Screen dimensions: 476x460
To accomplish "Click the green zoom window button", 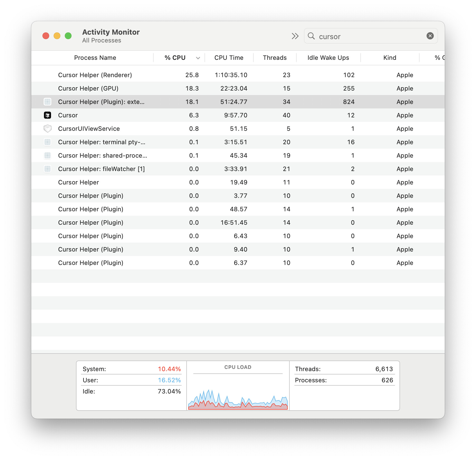I will point(68,36).
